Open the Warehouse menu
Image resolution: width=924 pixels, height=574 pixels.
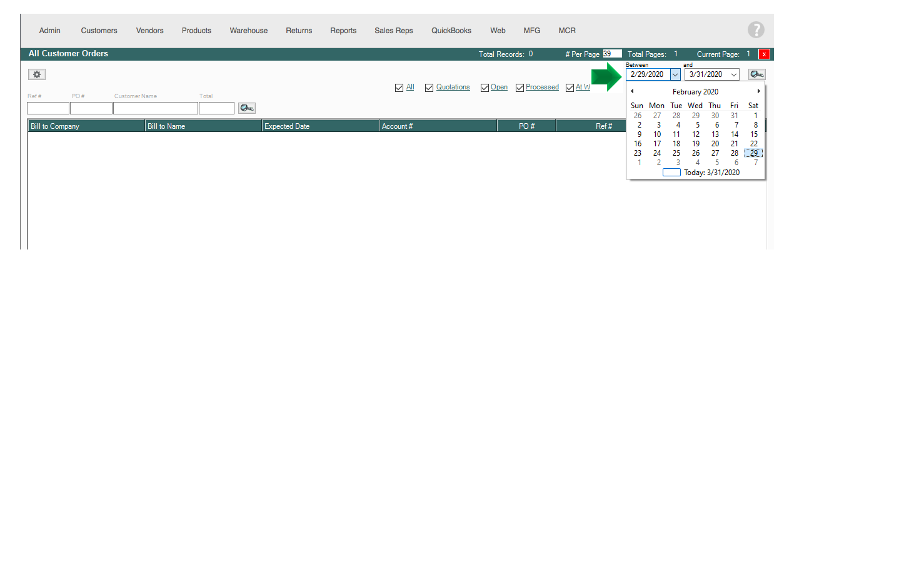coord(248,31)
